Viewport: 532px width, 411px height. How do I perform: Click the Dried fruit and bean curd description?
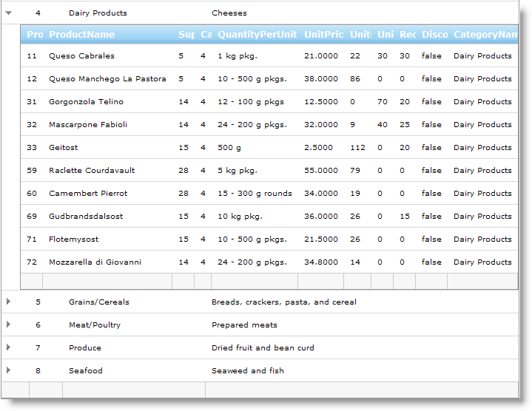263,347
